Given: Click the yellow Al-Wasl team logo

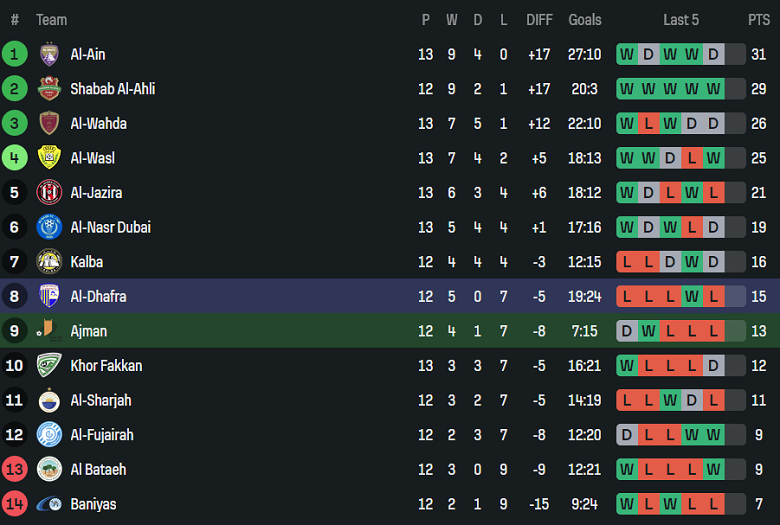Looking at the screenshot, I should tap(49, 158).
